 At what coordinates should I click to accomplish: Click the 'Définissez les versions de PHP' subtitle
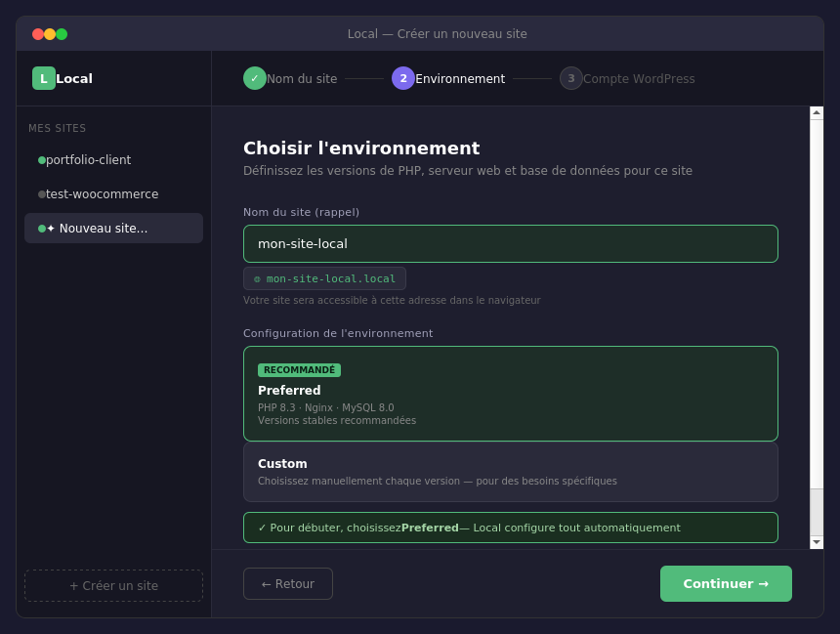(x=468, y=170)
